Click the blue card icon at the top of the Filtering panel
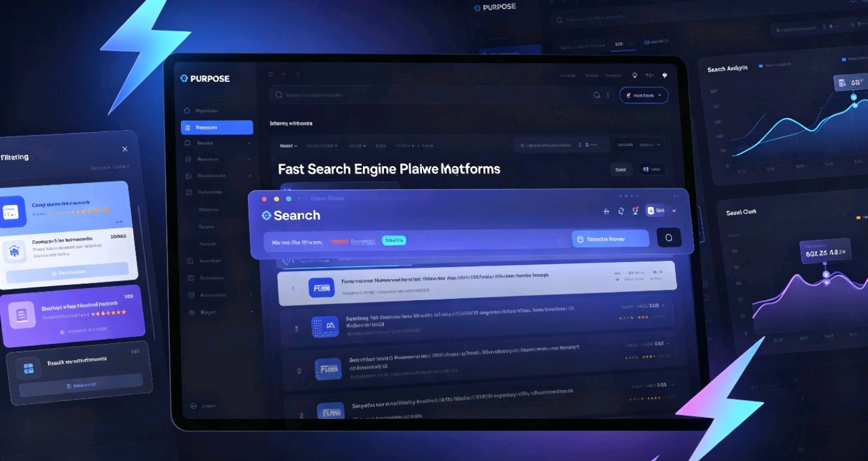The image size is (868, 461). (x=13, y=212)
